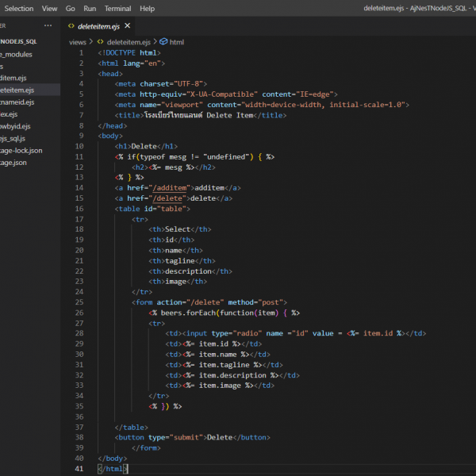The height and width of the screenshot is (476, 476).
Task: Click html symbol icon in breadcrumb
Action: [163, 42]
